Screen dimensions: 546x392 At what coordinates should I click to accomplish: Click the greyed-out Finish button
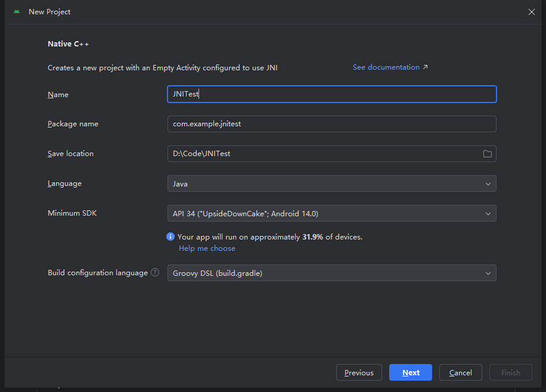coord(510,372)
